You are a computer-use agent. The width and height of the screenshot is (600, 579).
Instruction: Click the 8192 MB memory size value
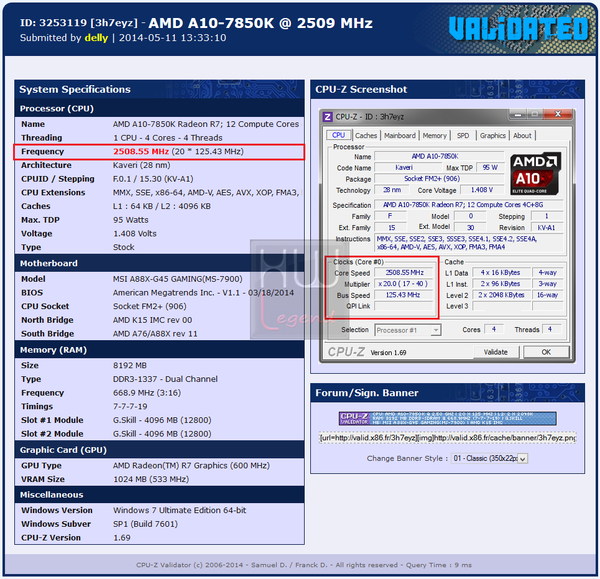[130, 365]
